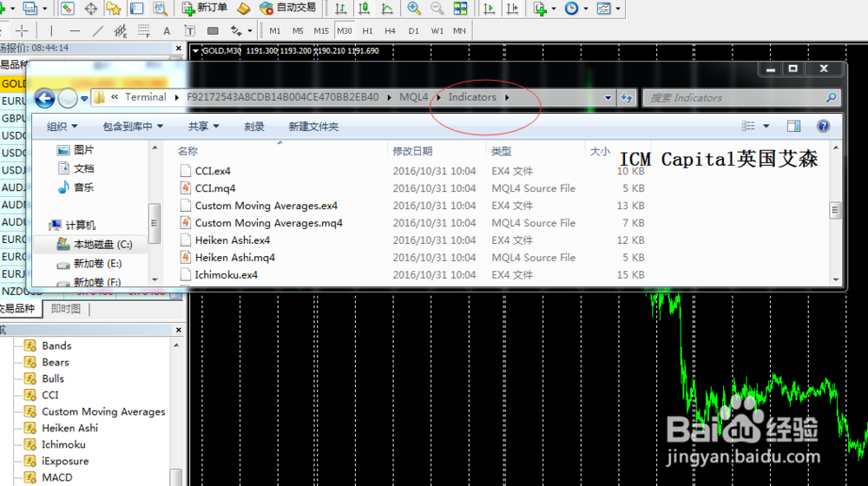Select the horizontal line tool
This screenshot has height=486, width=868.
(x=75, y=31)
